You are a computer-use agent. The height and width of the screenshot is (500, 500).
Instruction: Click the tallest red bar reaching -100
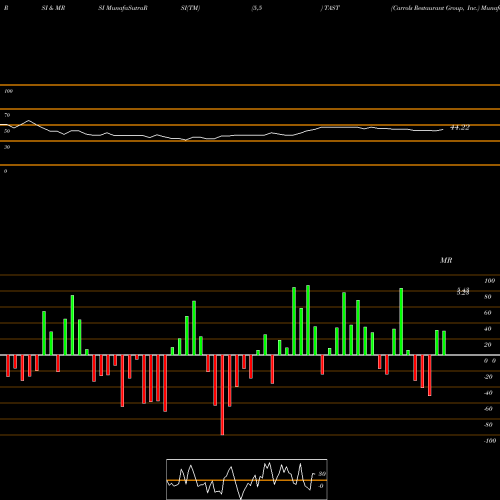[222, 395]
